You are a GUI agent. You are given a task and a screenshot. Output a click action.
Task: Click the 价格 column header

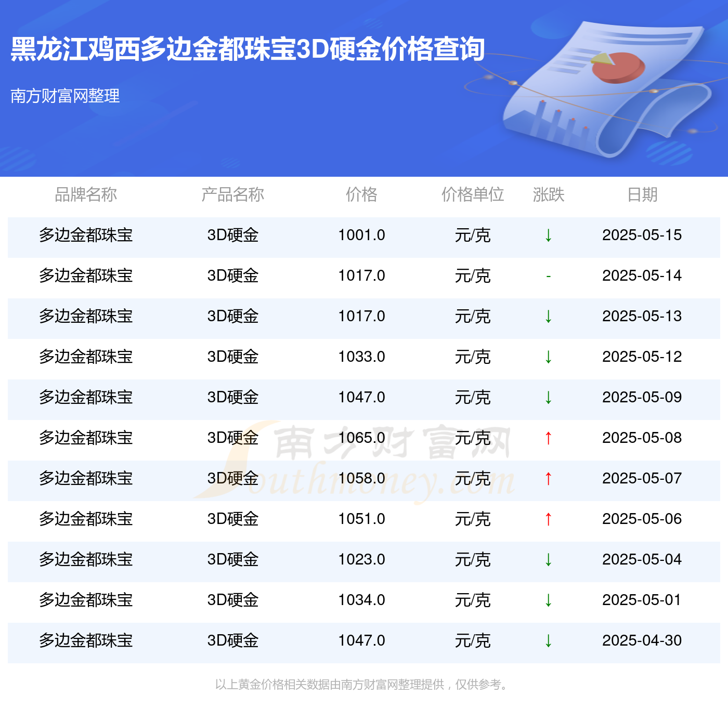click(361, 194)
